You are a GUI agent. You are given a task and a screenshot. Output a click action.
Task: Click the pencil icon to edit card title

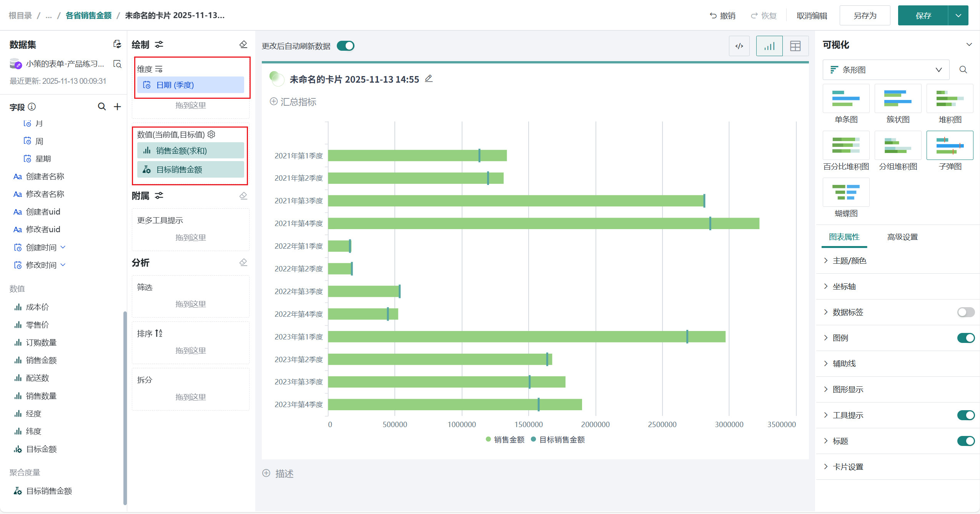click(429, 79)
